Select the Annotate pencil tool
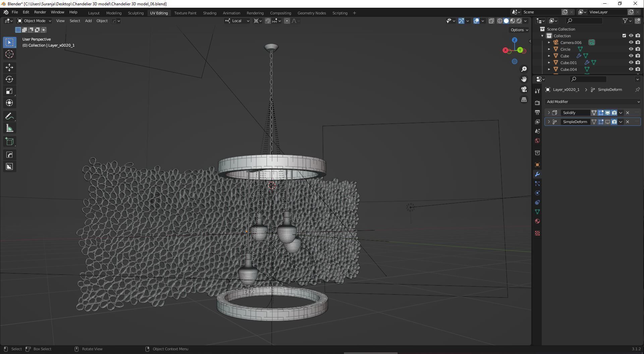644x354 pixels. click(x=9, y=116)
